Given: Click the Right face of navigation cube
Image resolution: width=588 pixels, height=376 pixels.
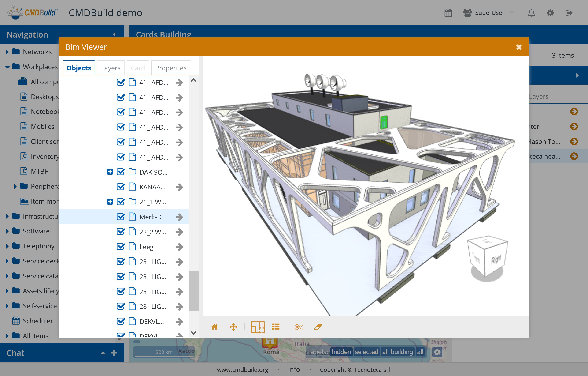Looking at the screenshot, I should point(496,260).
